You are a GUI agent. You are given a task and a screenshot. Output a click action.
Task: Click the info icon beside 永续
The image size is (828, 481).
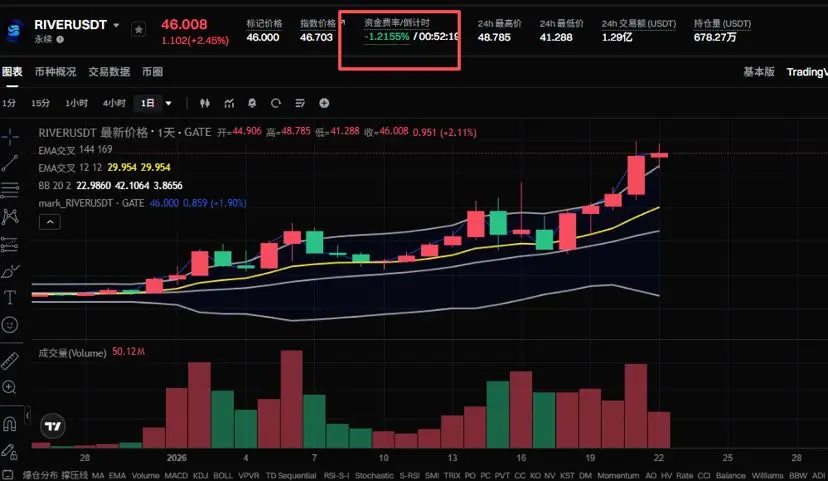coord(60,39)
